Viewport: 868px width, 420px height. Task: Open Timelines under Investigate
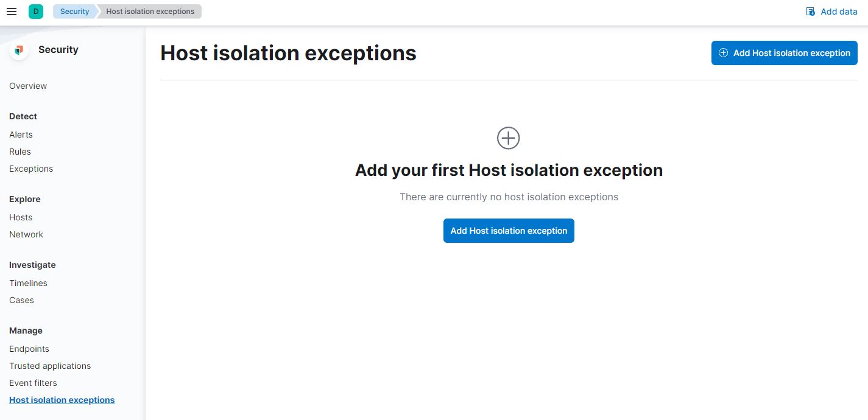(28, 283)
